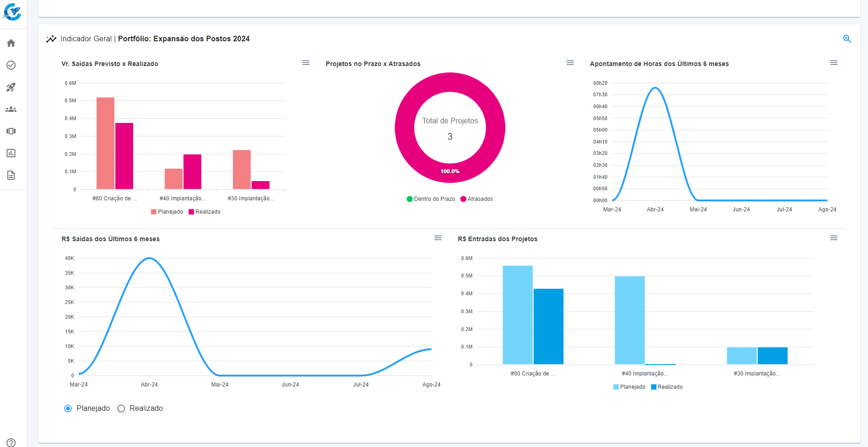Screen dimensions: 868x447
Task: Open menu for Projetos no Prazo x Atrasados chart
Action: pos(570,63)
